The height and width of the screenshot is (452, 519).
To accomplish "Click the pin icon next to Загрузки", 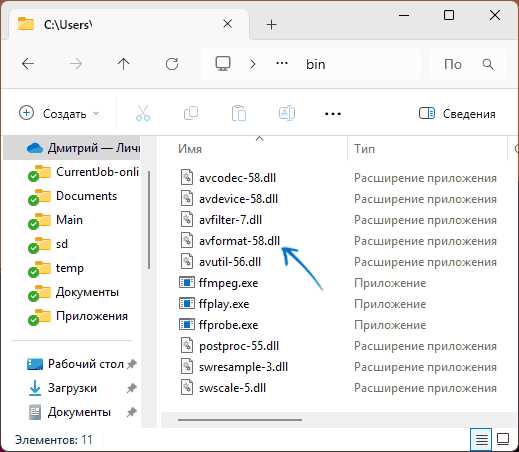I will [132, 388].
